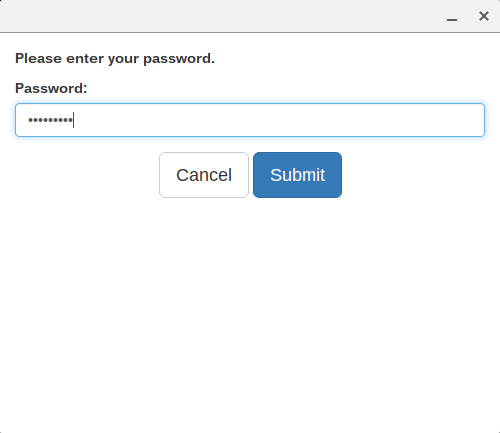The image size is (500, 433).
Task: Send the password via the blue Submit button
Action: pos(297,175)
